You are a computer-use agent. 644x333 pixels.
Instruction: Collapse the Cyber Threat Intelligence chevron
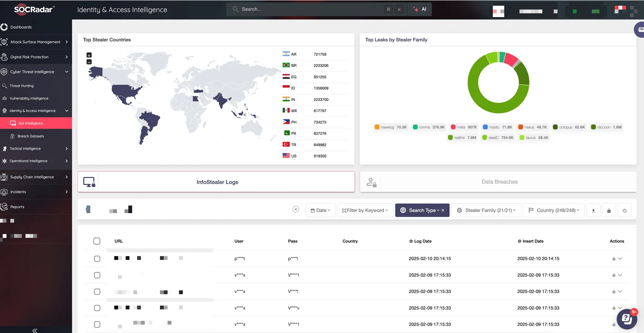[x=67, y=72]
